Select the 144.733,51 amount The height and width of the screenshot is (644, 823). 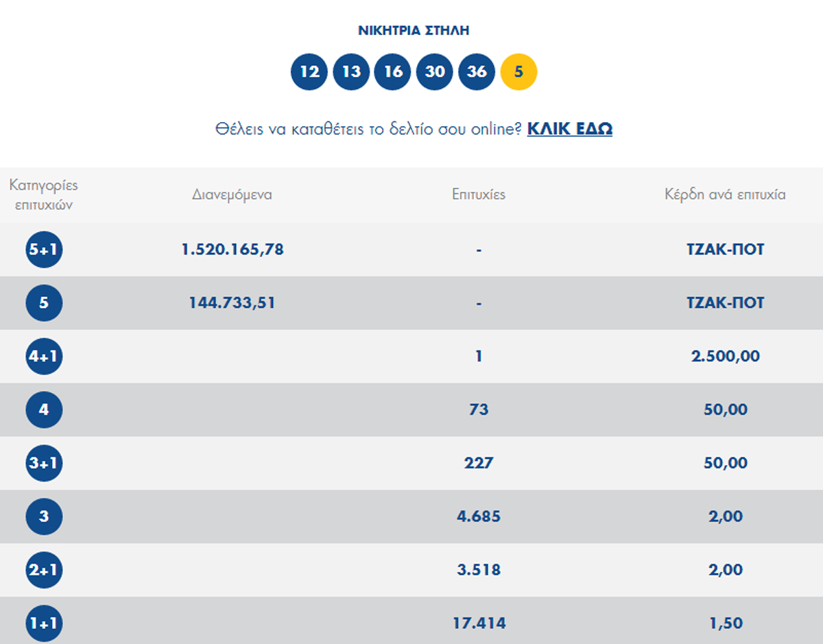(232, 303)
